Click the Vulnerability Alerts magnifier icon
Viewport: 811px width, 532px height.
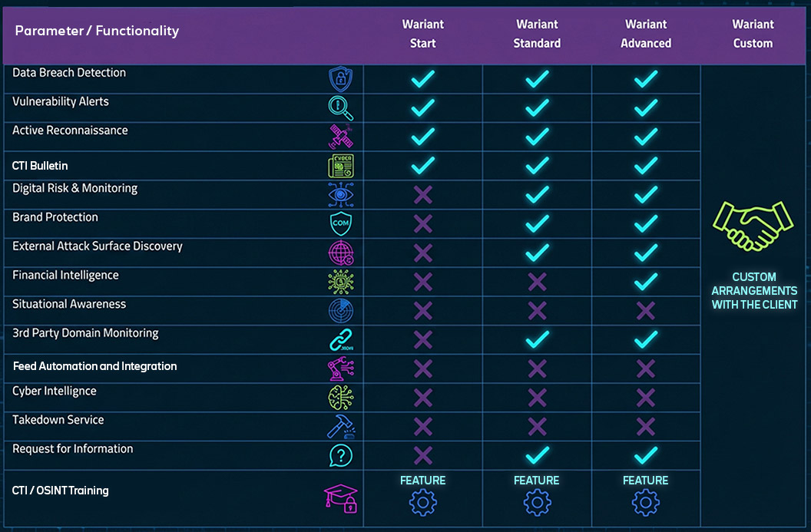340,108
